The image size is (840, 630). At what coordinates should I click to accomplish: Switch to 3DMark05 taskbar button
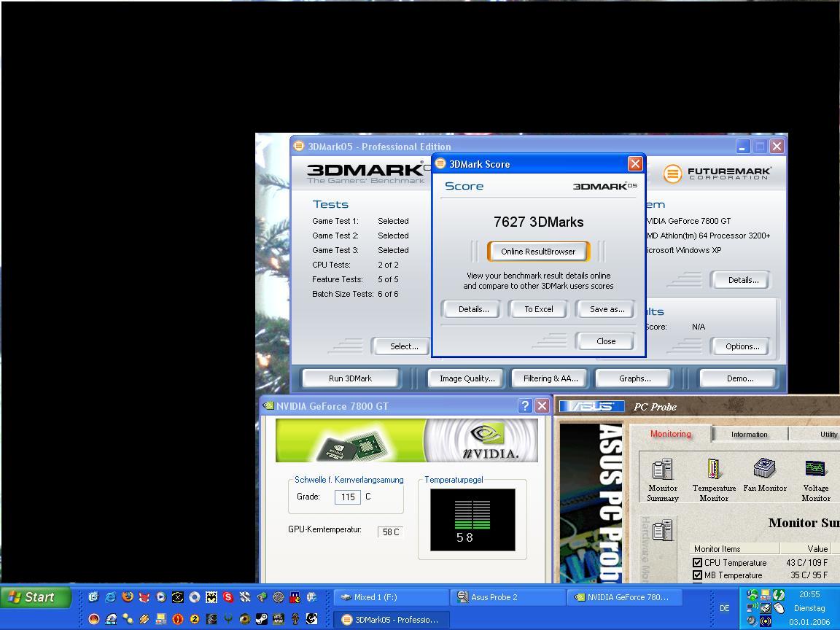pyautogui.click(x=391, y=620)
